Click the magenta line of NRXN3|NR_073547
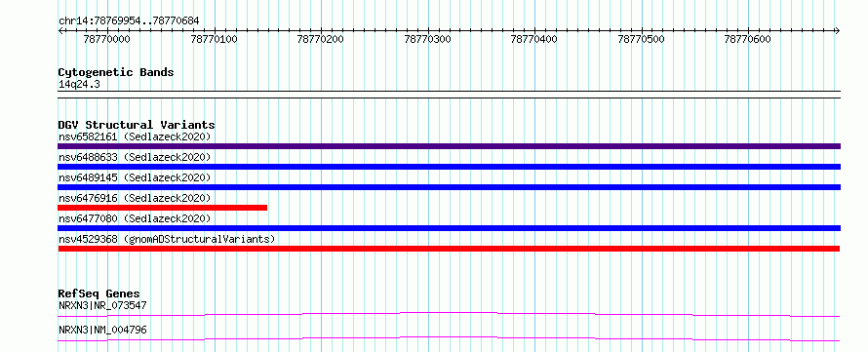 [449, 314]
